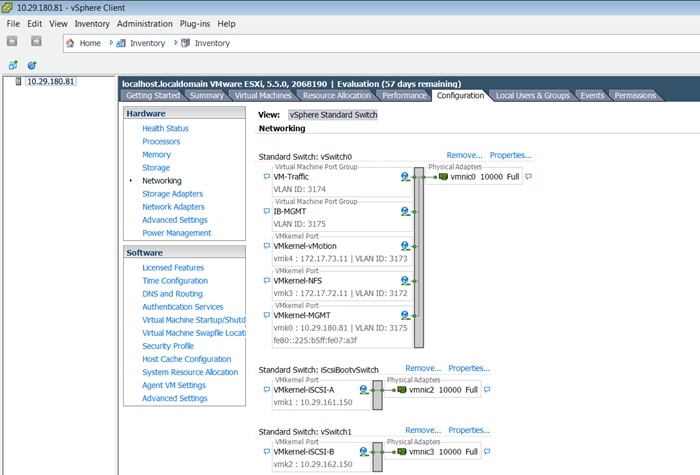Click Remove link for iScsiBootvSwitch
This screenshot has width=700, height=475.
click(x=423, y=368)
